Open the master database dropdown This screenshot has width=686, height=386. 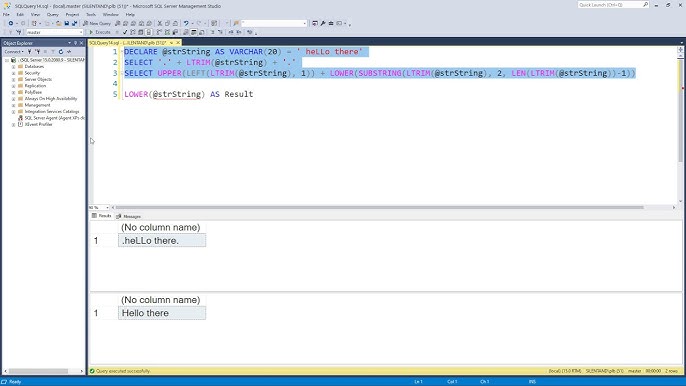[54, 32]
